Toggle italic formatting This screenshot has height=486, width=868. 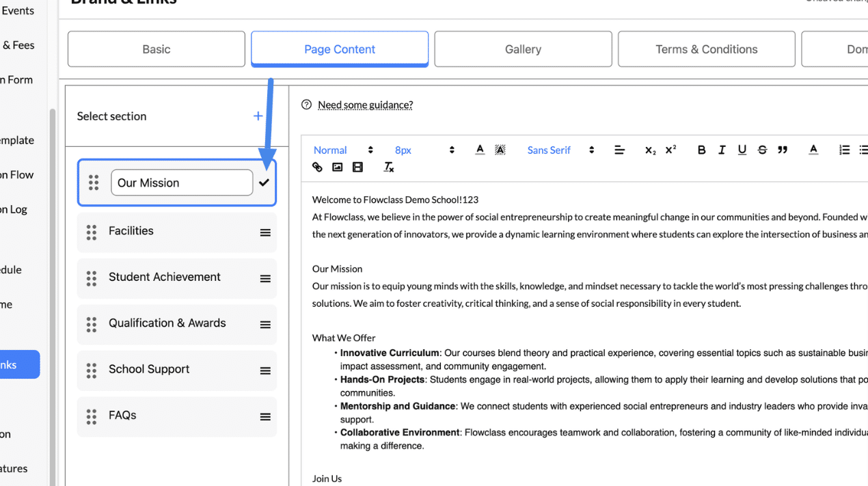(722, 150)
